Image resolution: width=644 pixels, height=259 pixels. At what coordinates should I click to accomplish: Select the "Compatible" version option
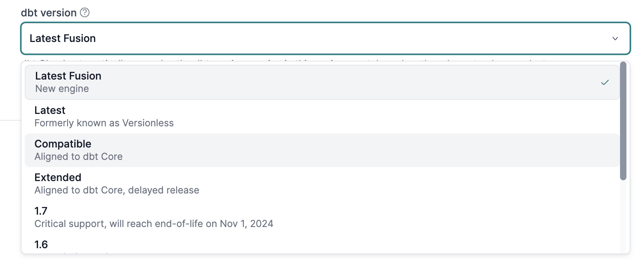pyautogui.click(x=63, y=144)
